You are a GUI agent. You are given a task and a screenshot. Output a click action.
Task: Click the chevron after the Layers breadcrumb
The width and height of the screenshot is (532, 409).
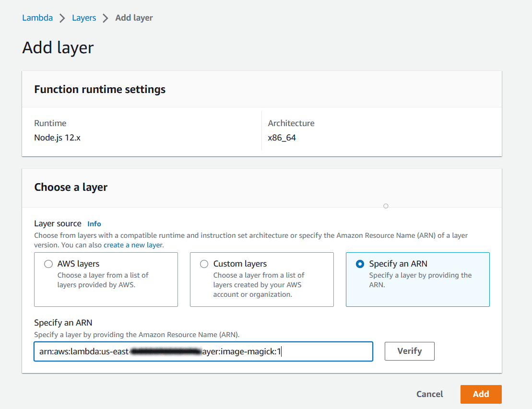pos(106,18)
